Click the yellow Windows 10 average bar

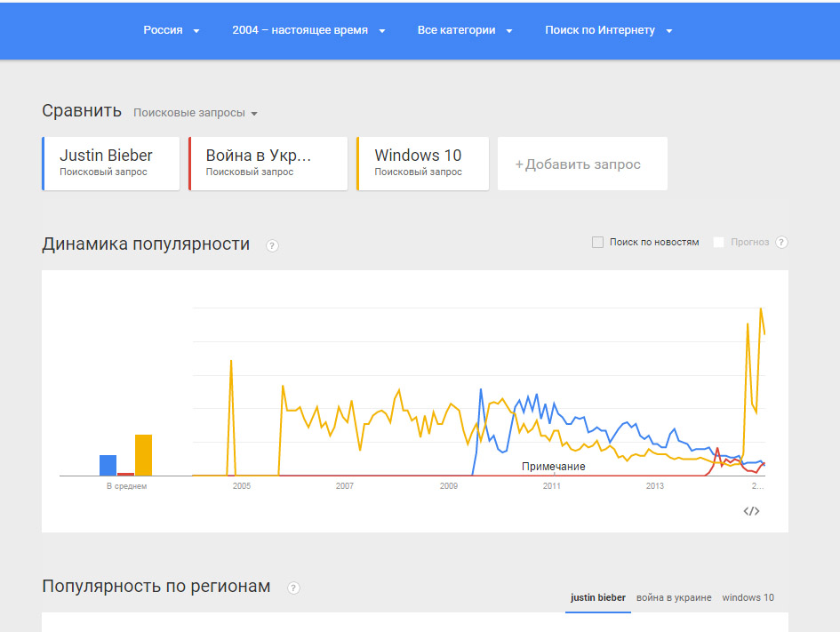click(x=143, y=455)
